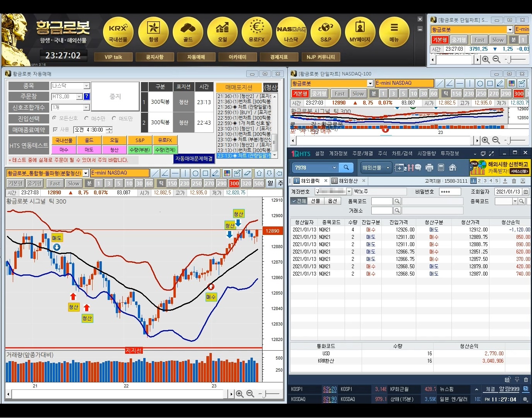Open the KRX 국내선물 gold icon
Screen dimensions: 532x418
(118, 32)
